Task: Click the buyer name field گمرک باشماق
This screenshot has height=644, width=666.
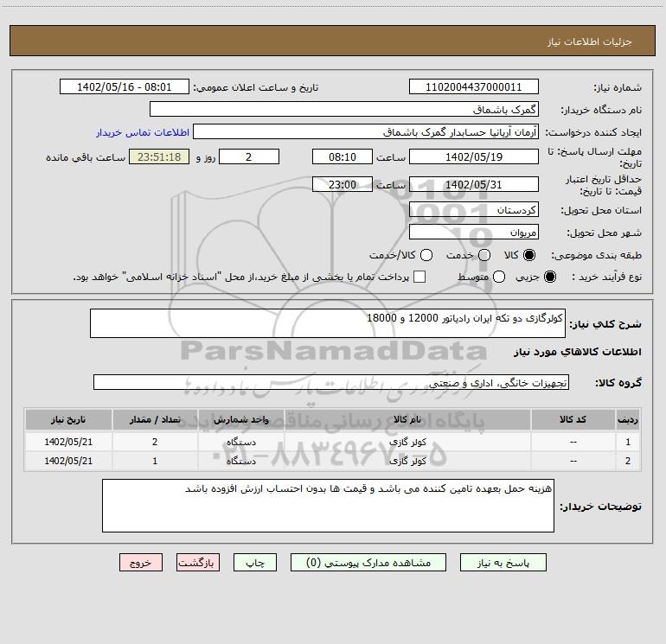Action: tap(344, 109)
